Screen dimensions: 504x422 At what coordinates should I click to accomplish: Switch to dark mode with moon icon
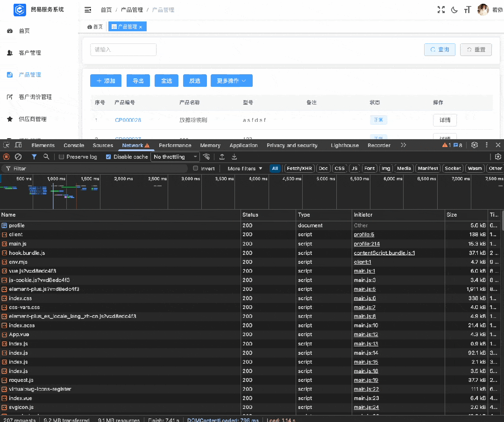click(x=454, y=10)
